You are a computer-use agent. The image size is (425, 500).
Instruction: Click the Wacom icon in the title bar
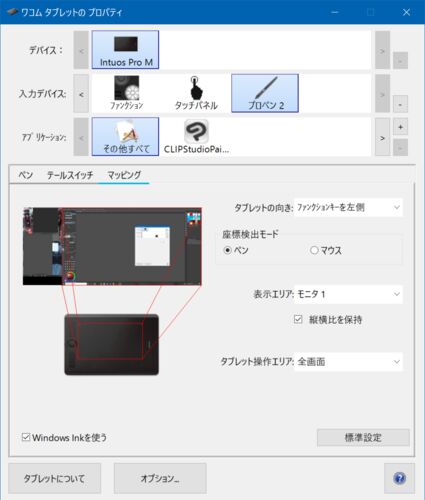pyautogui.click(x=12, y=12)
